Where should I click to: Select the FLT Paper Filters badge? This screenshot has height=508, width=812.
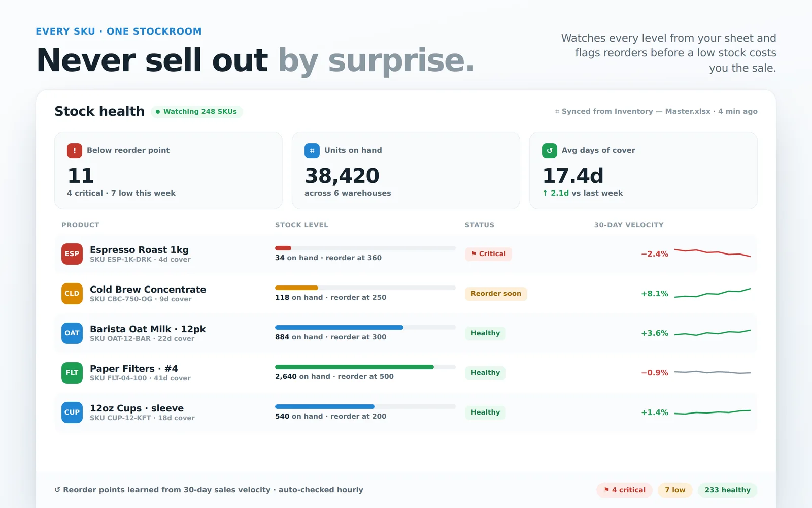tap(72, 373)
